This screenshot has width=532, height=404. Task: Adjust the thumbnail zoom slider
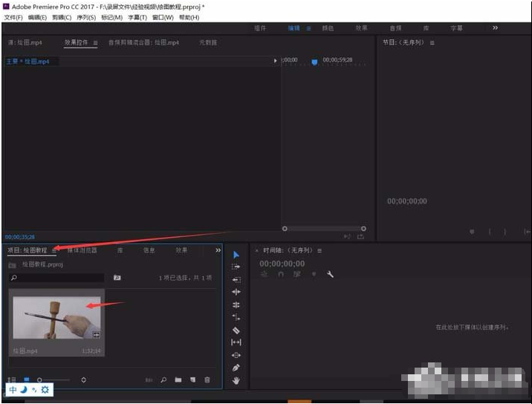[40, 379]
